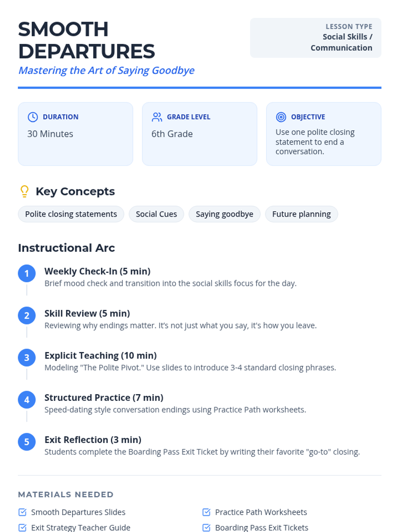Click the lightbulb icon next to Key Concepts
This screenshot has width=399, height=532.
(25, 192)
